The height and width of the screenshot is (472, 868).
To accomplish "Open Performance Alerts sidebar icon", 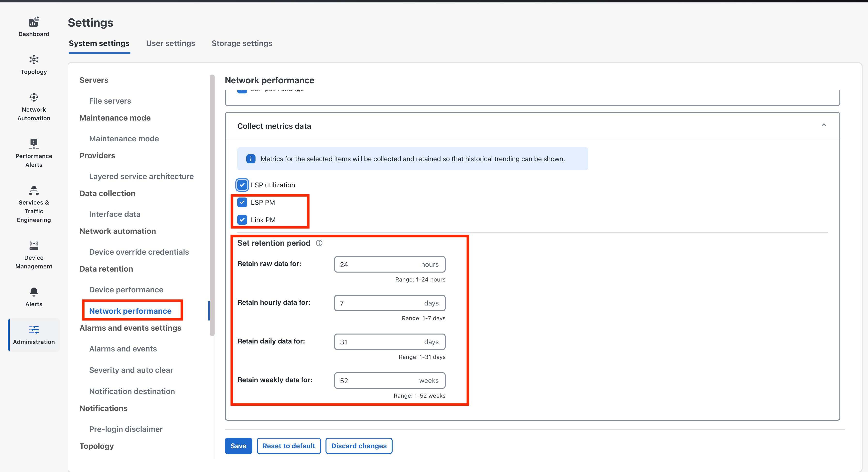I will tap(34, 144).
